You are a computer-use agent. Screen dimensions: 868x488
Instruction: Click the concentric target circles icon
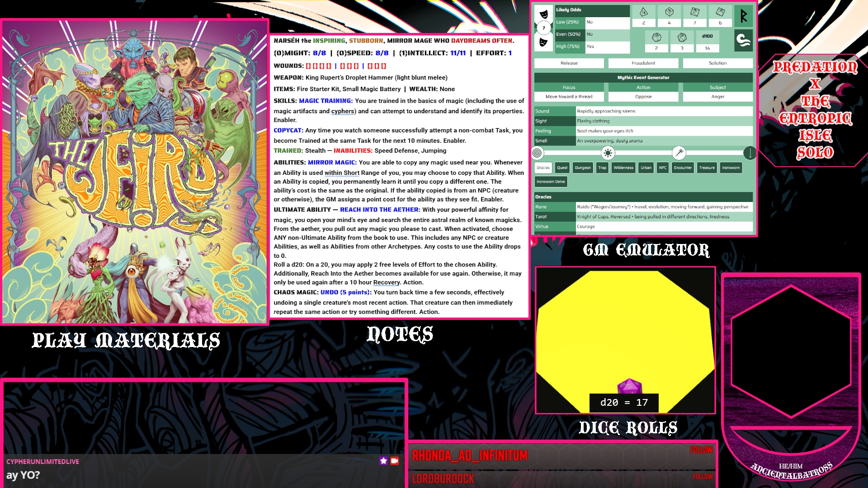coord(537,153)
